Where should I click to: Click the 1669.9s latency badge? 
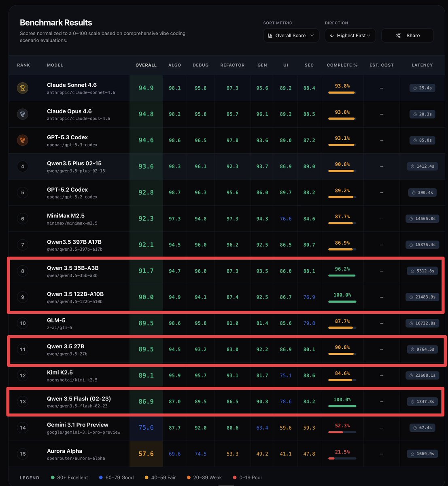[422, 454]
